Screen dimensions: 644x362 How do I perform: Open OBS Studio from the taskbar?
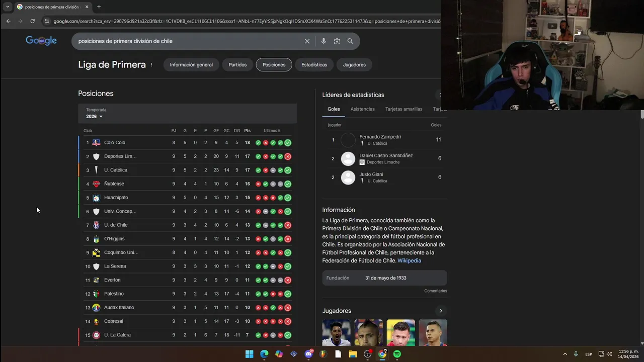click(367, 354)
